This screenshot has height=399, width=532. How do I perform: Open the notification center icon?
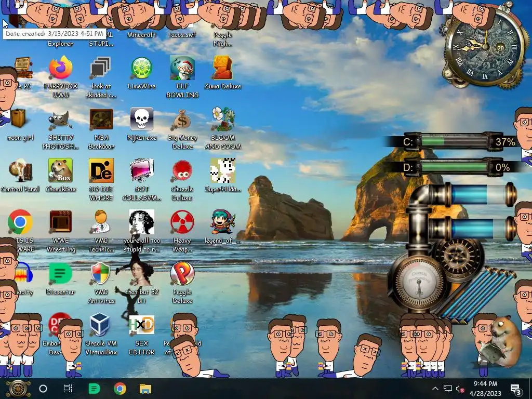click(x=516, y=389)
